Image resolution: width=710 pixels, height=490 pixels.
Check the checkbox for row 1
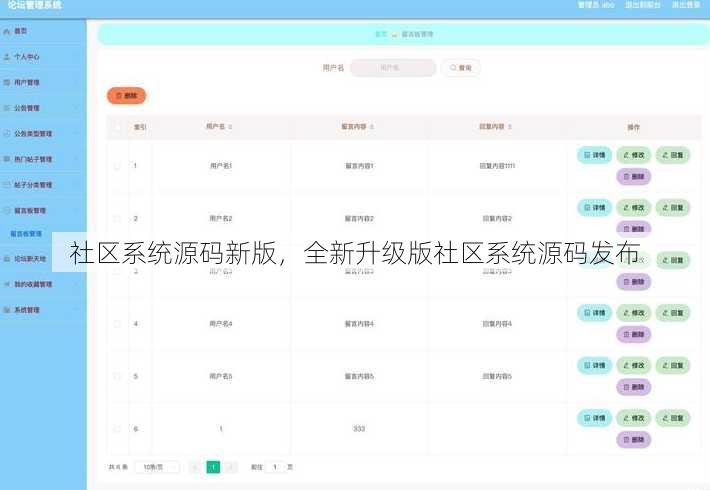[117, 166]
